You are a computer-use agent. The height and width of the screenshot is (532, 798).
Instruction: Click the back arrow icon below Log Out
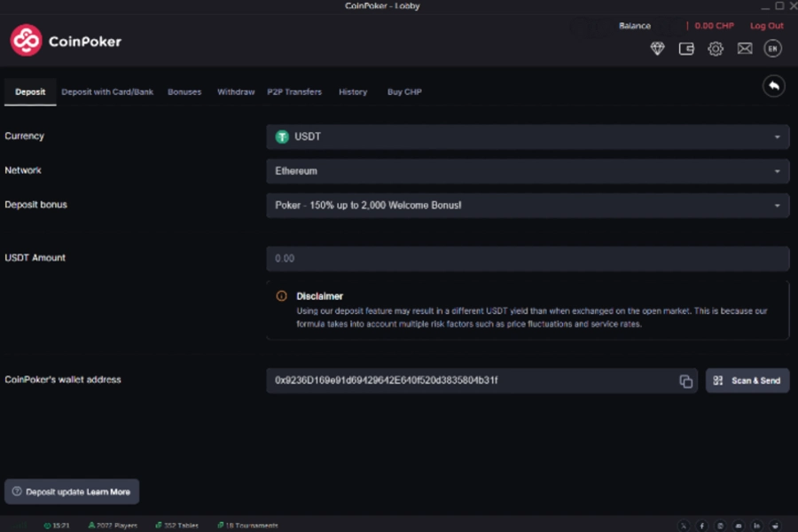click(x=773, y=85)
